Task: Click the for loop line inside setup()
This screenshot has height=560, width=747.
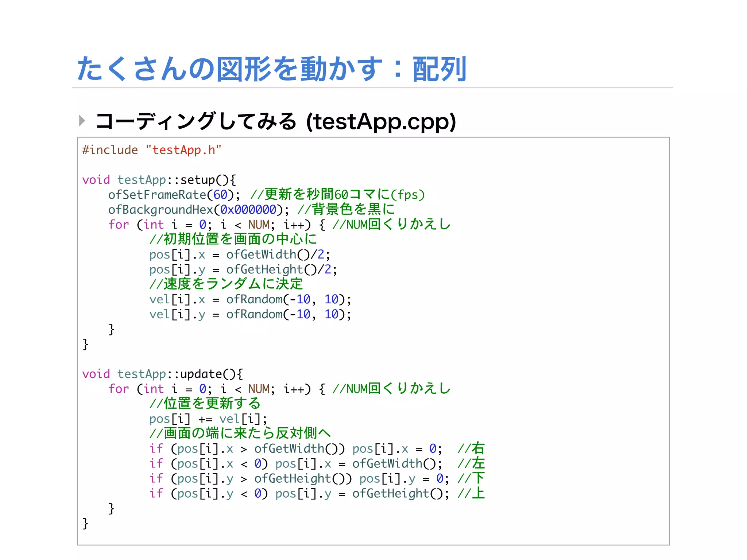Action: point(279,224)
